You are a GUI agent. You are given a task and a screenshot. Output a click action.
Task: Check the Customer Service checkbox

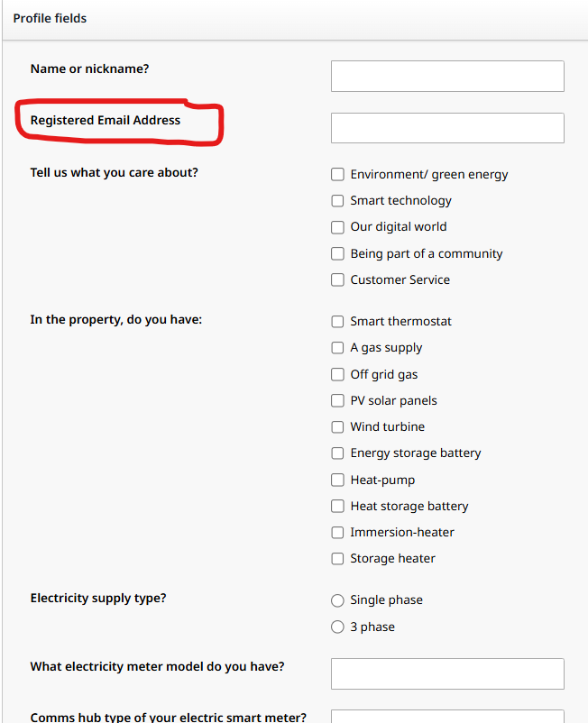337,279
